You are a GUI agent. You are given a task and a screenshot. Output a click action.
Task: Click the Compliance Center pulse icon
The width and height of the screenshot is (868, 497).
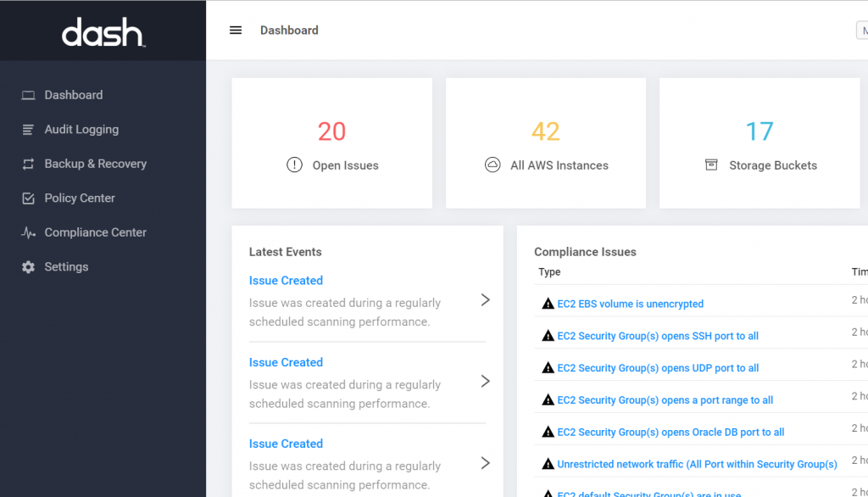coord(28,232)
